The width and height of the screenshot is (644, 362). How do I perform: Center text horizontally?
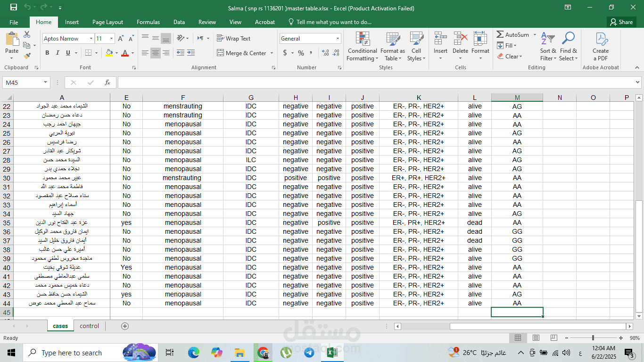tap(156, 53)
